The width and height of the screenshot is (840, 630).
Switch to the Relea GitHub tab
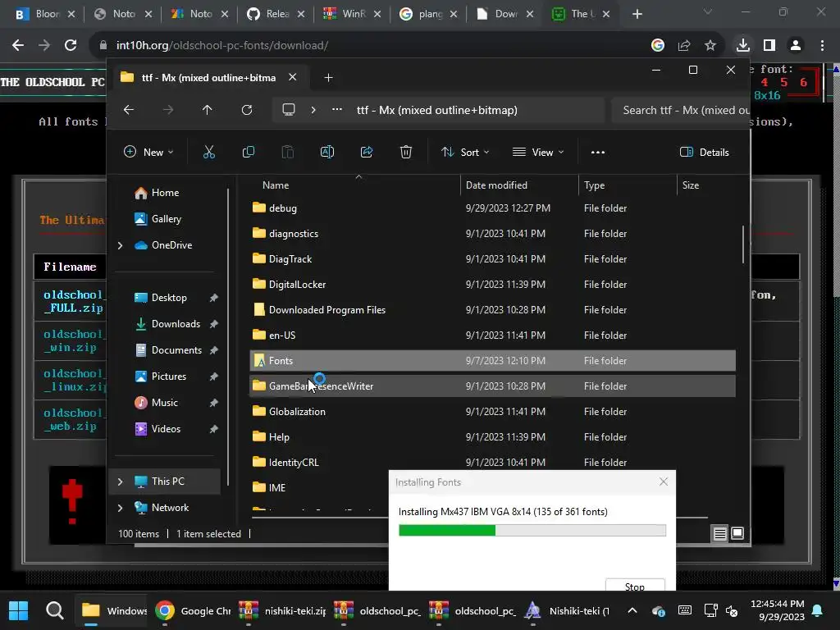(276, 14)
